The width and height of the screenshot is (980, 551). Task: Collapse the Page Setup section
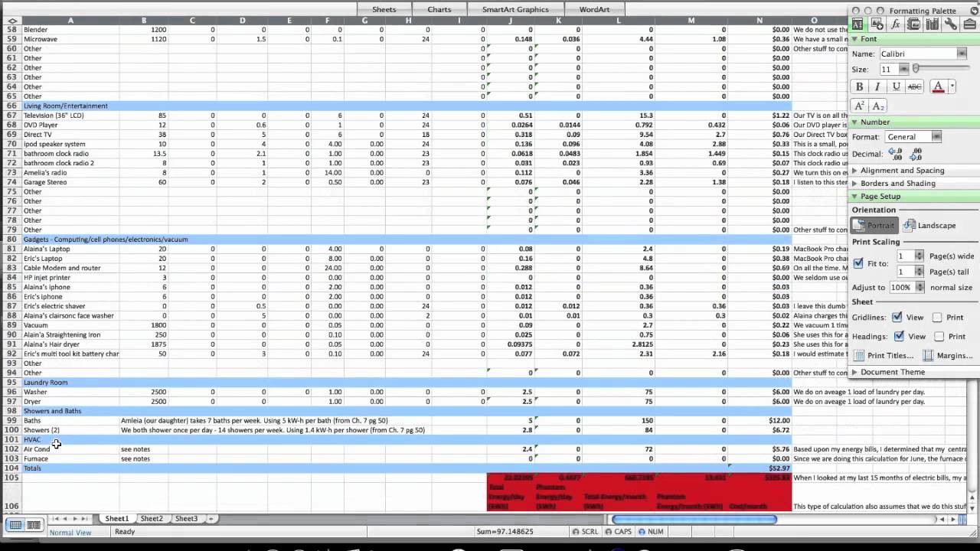pyautogui.click(x=855, y=197)
